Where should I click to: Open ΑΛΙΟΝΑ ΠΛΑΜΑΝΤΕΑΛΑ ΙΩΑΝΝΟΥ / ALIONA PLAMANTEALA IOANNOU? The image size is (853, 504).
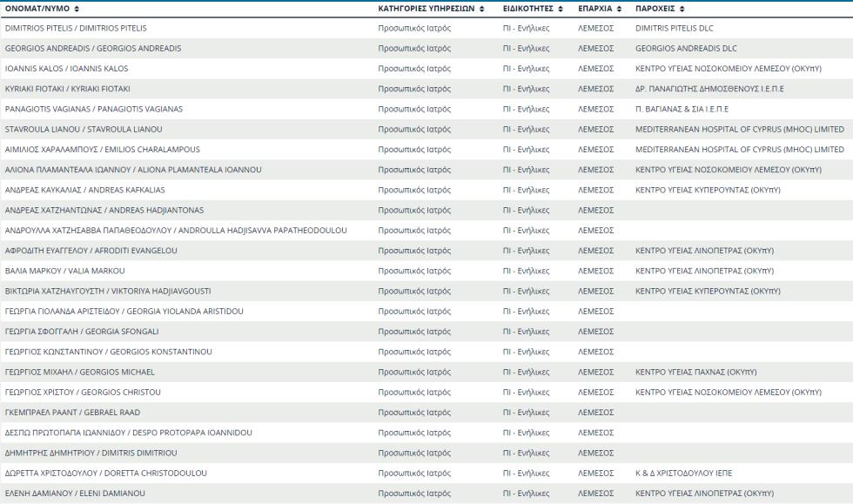point(133,170)
